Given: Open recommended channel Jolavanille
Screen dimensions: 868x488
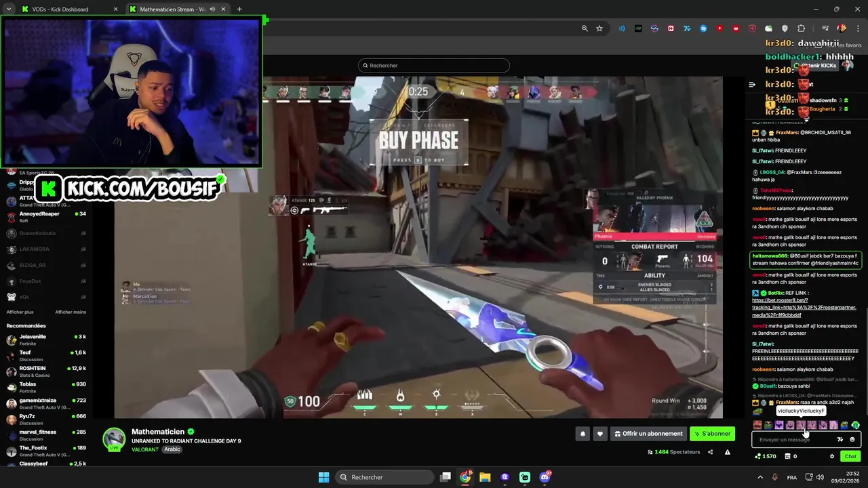Looking at the screenshot, I should [46, 340].
